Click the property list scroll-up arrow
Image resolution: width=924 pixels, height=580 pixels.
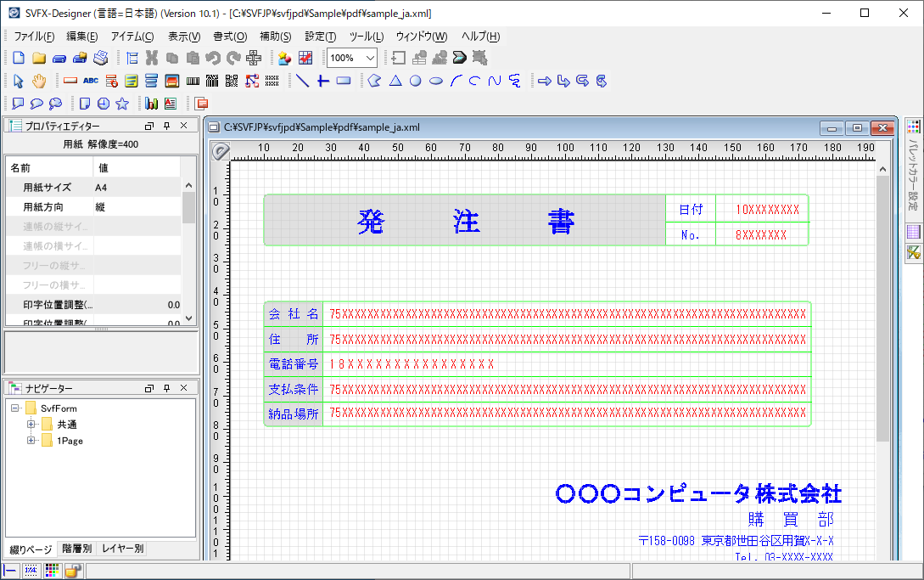coord(188,185)
